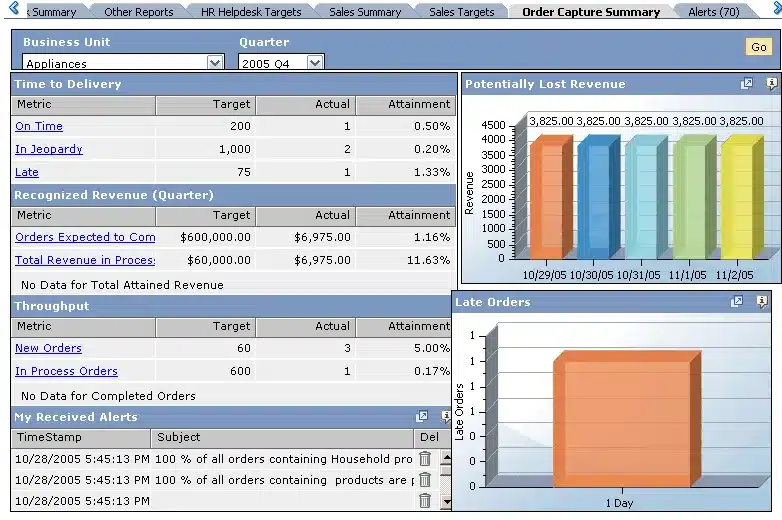Expand the Quarter dropdown

tap(315, 63)
